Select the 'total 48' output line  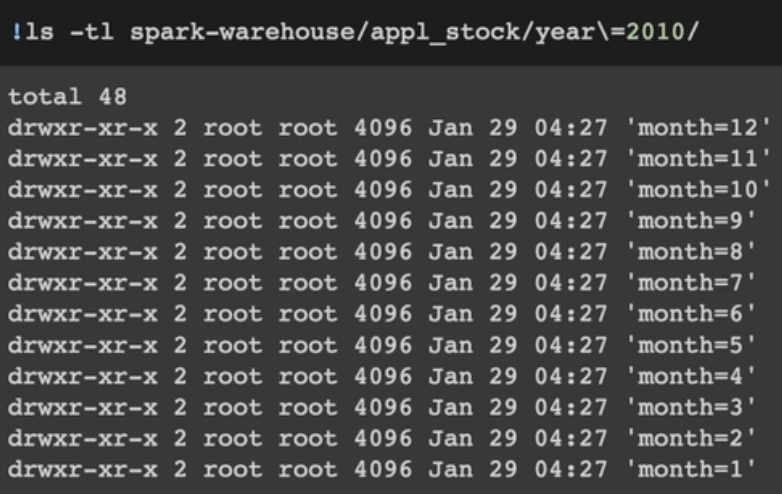(x=67, y=97)
